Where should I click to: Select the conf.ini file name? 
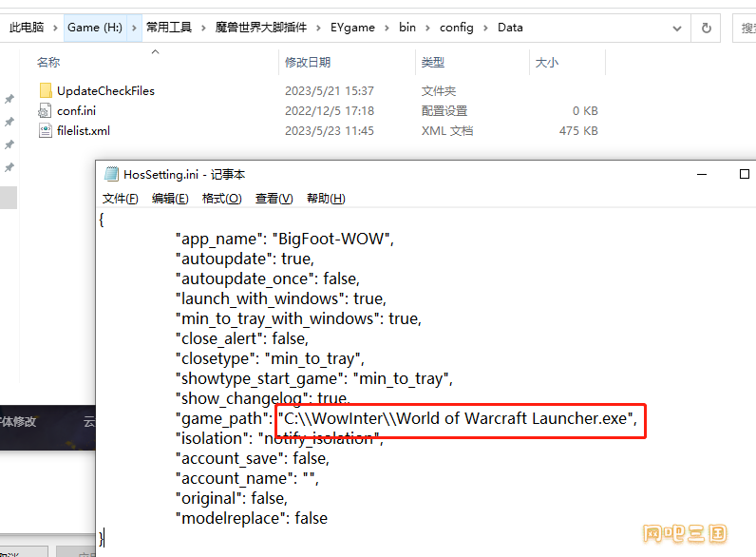(76, 111)
